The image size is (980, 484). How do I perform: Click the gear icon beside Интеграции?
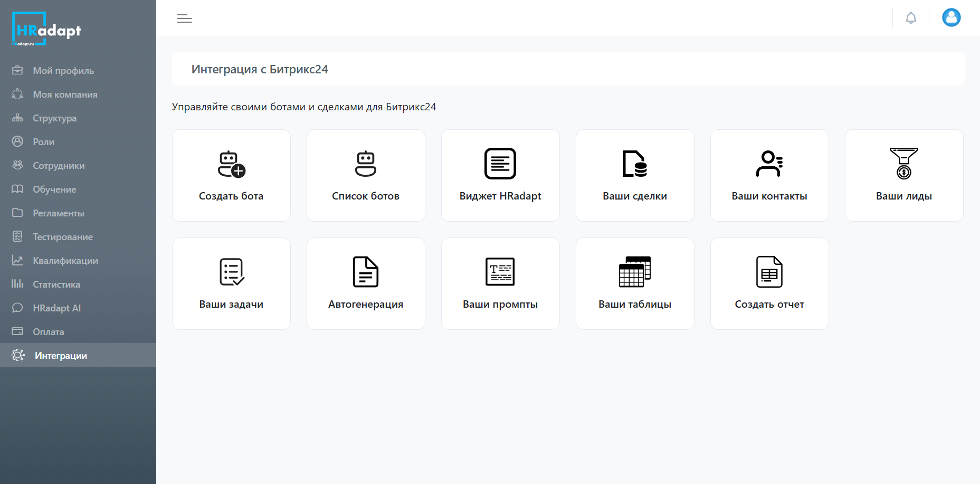[18, 355]
